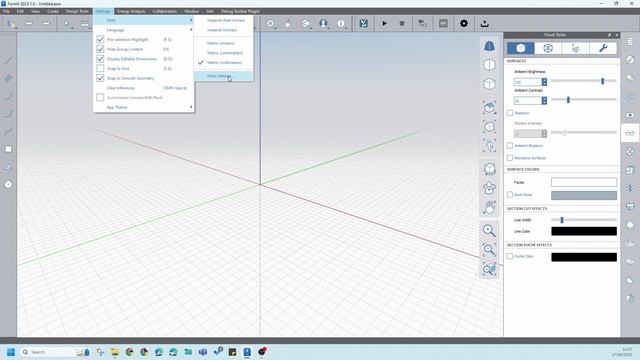Toggle the Pre-selection Highlight checkbox
Image resolution: width=640 pixels, height=360 pixels.
click(100, 39)
